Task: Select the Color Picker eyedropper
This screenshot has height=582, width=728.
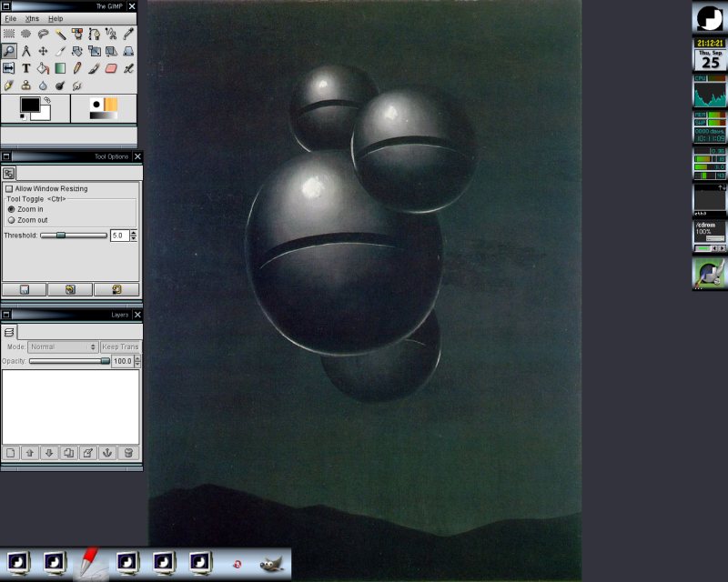Action: (x=128, y=34)
